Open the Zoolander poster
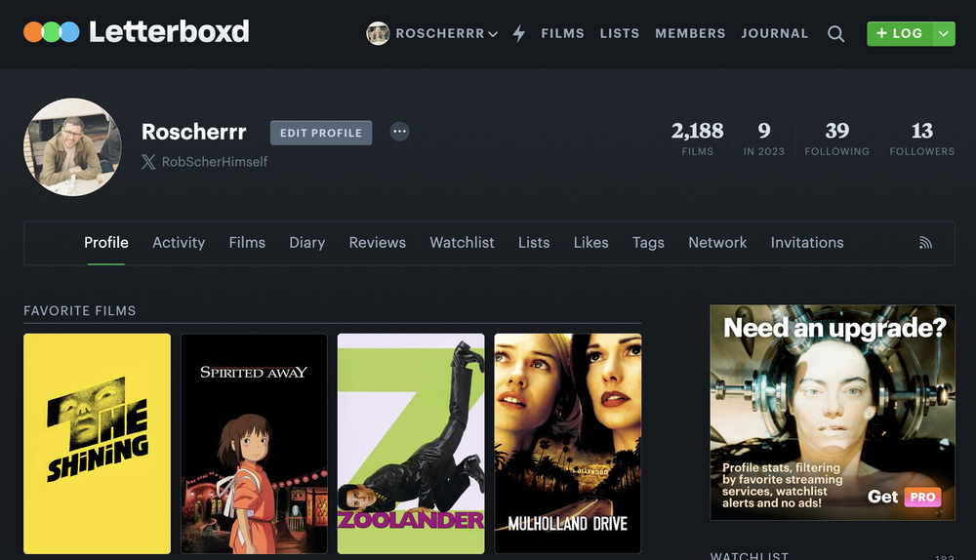This screenshot has width=976, height=560. click(411, 444)
